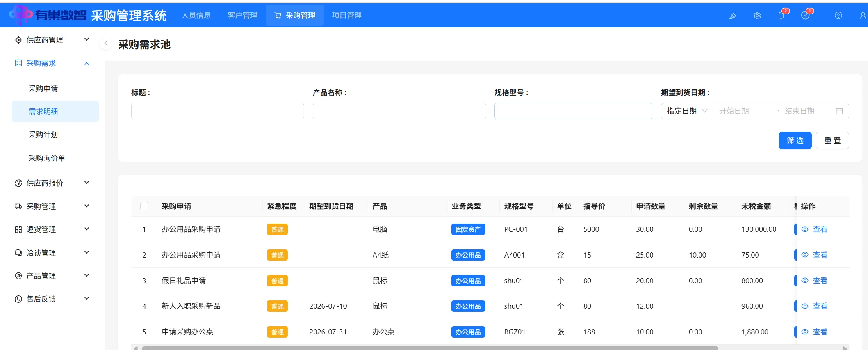Click 查看 link for 办公桌 row
This screenshot has width=868, height=350.
pyautogui.click(x=820, y=332)
